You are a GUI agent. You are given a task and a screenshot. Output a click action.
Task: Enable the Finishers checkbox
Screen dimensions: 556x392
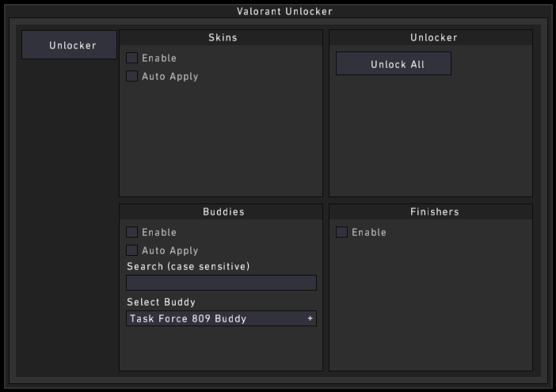point(341,232)
